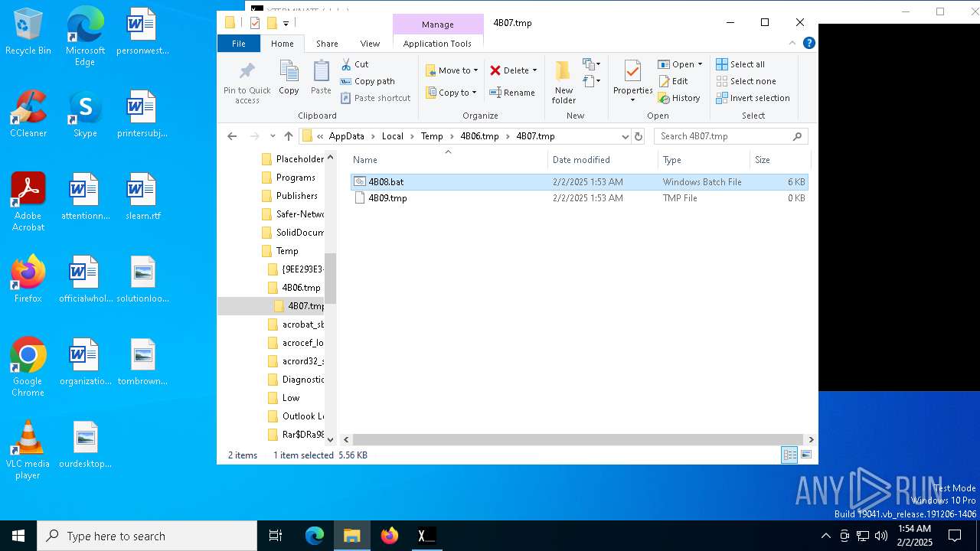980x551 pixels.
Task: Select Temp folder in navigation tree
Action: [x=287, y=251]
